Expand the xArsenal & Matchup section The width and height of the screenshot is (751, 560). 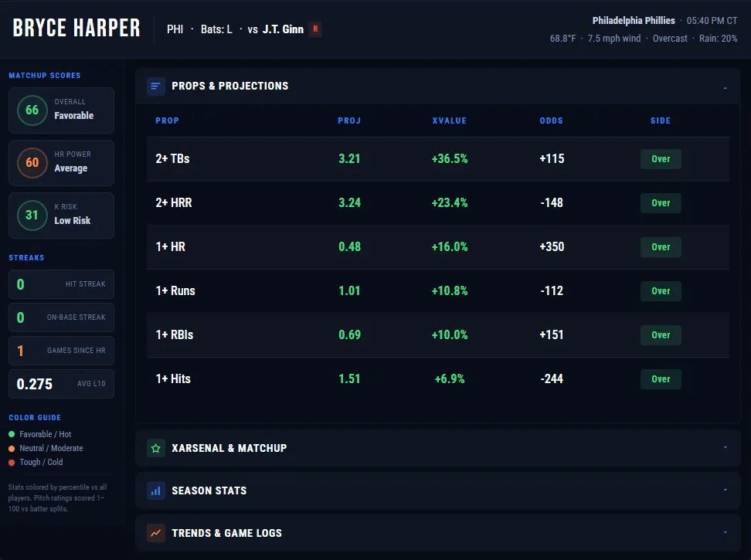click(726, 447)
